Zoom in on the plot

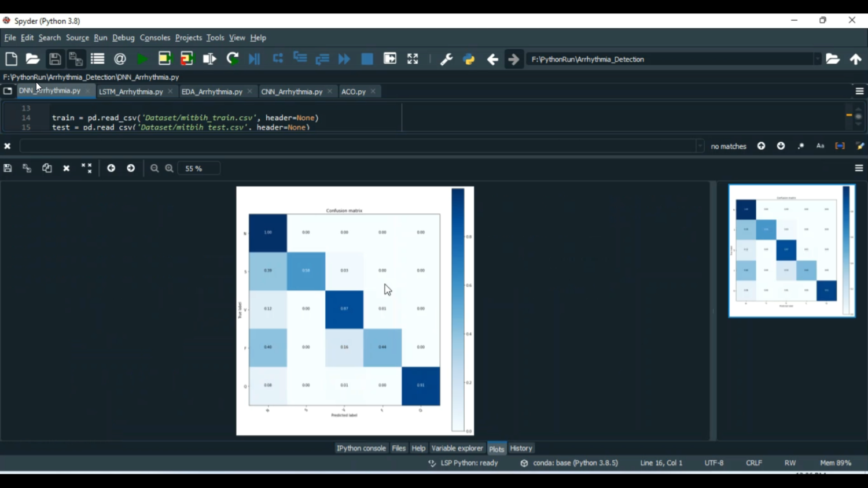tap(170, 168)
